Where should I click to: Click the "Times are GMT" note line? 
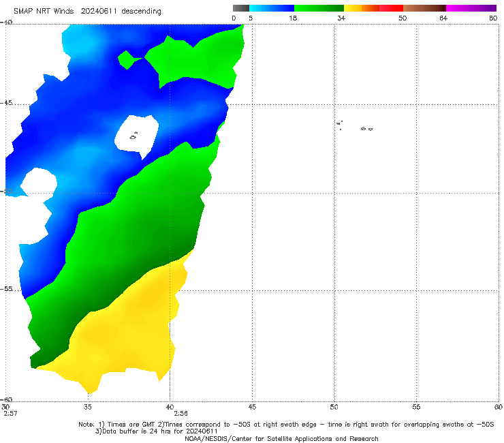(286, 425)
